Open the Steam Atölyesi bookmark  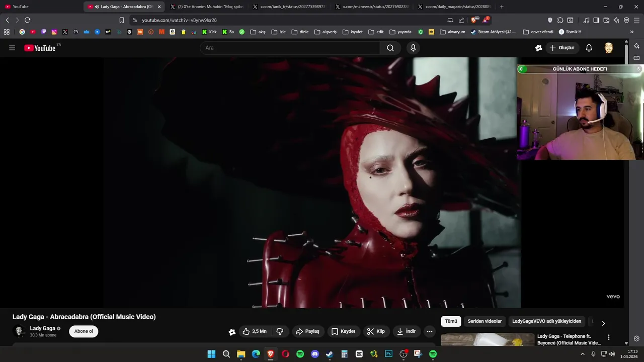[493, 32]
